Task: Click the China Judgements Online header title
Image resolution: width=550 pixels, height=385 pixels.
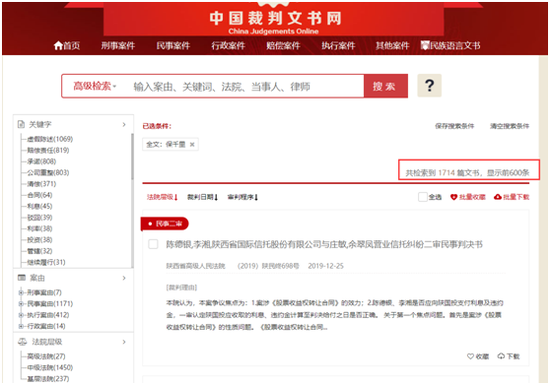Action: tap(274, 31)
